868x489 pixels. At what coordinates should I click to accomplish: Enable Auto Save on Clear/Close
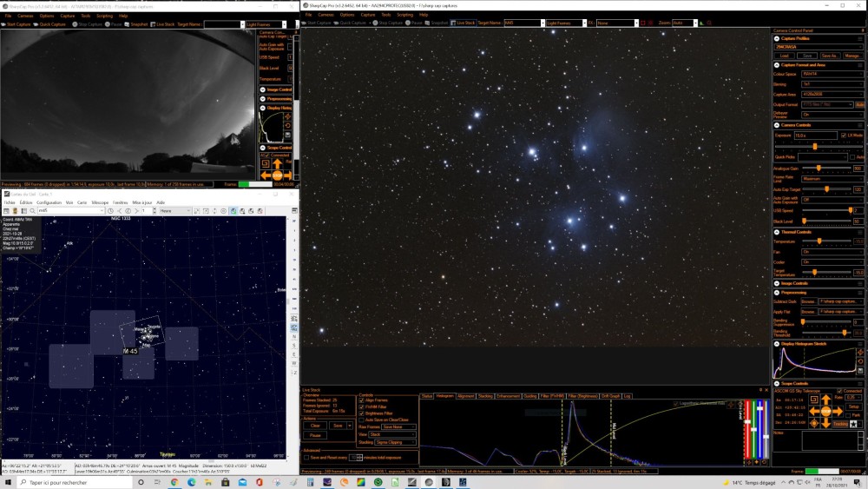coord(362,420)
